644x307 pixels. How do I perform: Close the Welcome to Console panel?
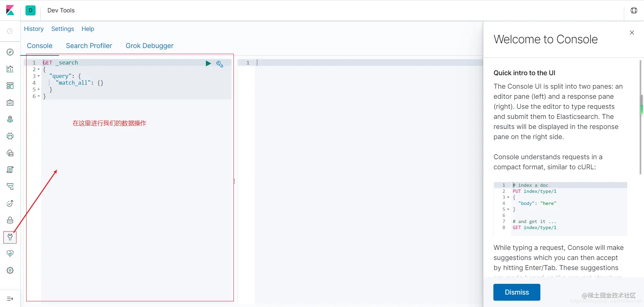(x=632, y=33)
